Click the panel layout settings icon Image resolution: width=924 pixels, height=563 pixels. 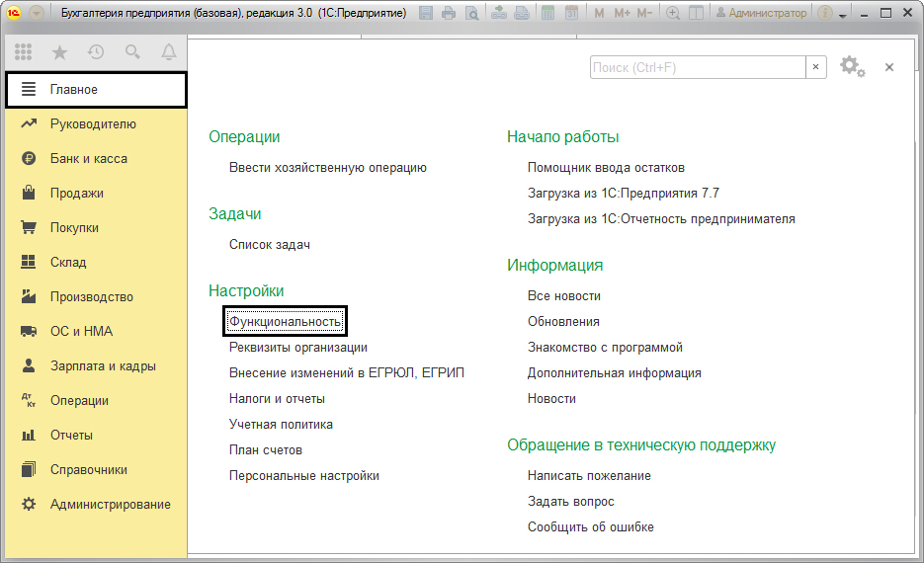coord(696,13)
